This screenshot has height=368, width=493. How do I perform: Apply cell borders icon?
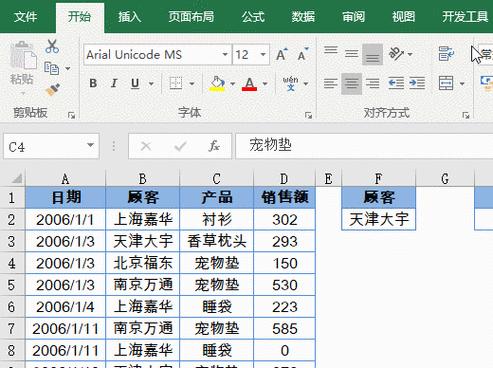pos(176,83)
